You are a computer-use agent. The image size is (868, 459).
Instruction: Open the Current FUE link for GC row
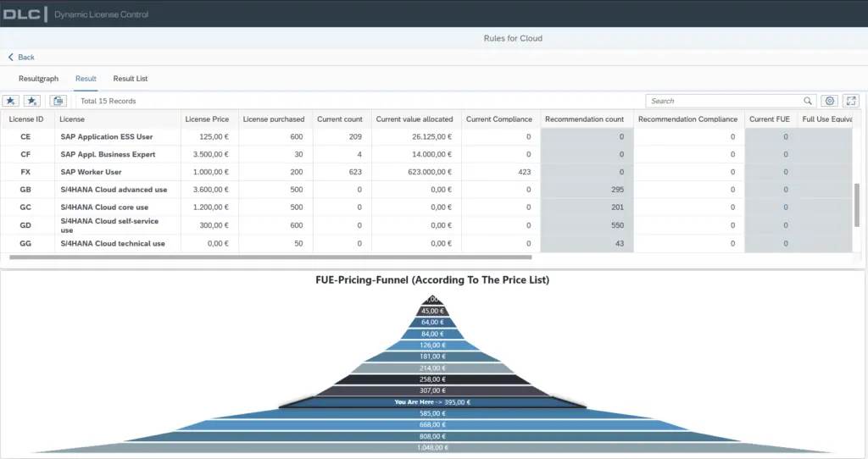[786, 207]
